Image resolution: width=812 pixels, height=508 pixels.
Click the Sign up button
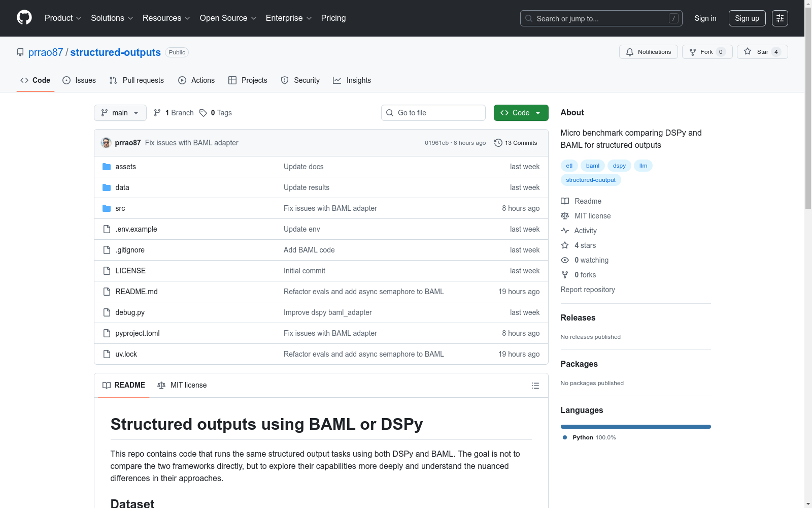click(x=747, y=18)
